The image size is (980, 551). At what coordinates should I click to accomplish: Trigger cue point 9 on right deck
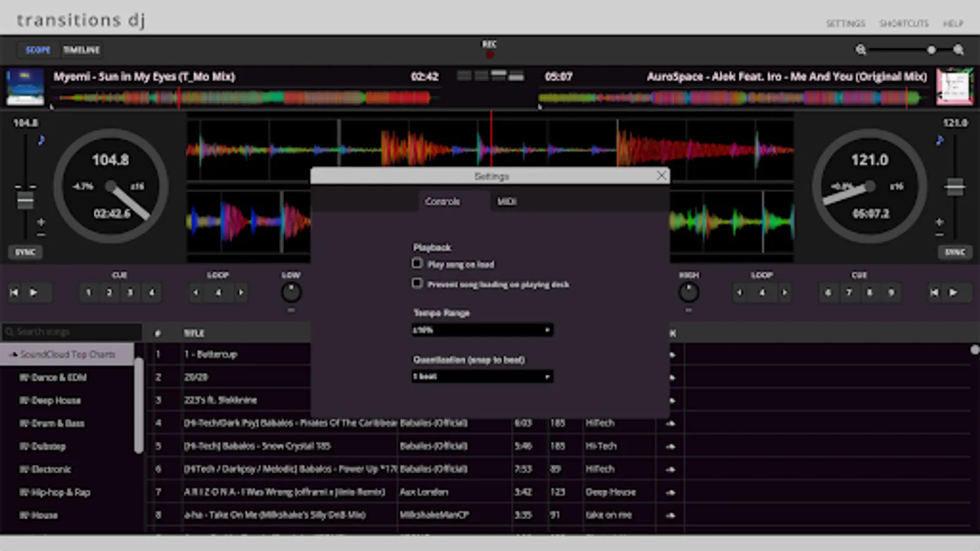point(891,293)
